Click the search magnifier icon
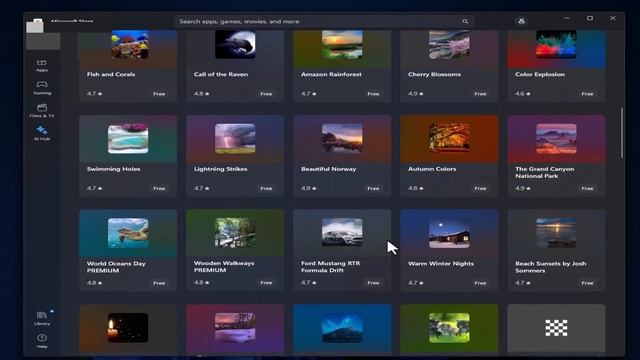 pyautogui.click(x=465, y=21)
